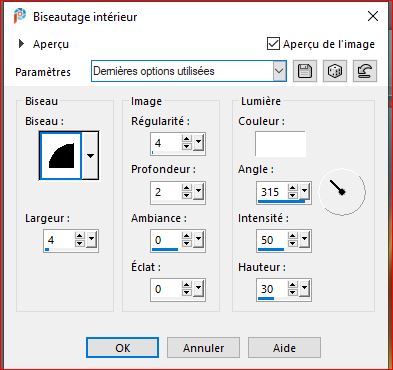Screen dimensions: 393x370
Task: Click the Annuler button
Action: click(x=203, y=348)
